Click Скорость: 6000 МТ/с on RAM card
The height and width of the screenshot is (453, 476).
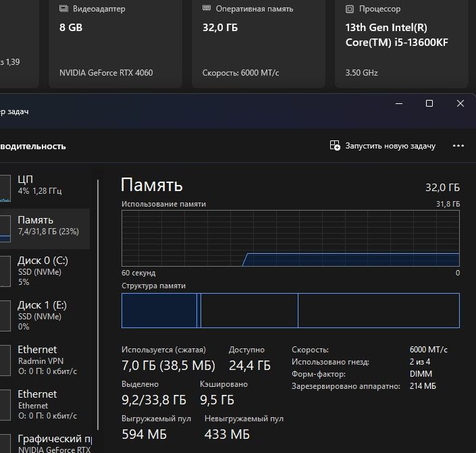(240, 73)
